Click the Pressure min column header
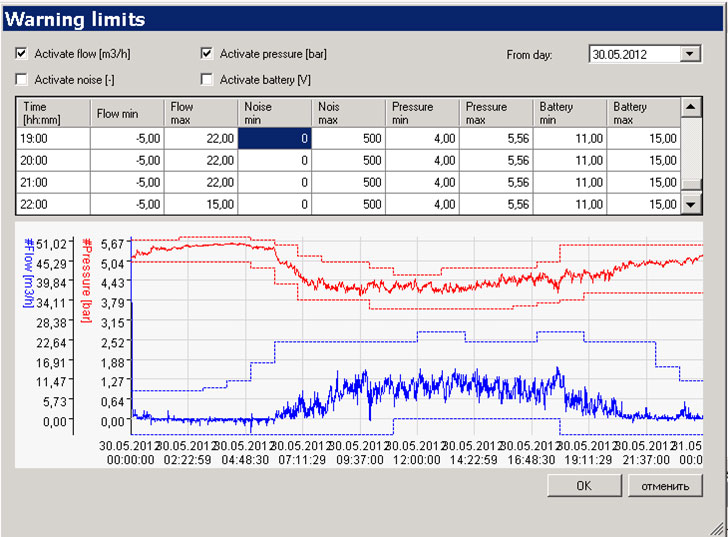728x537 pixels. click(x=422, y=113)
